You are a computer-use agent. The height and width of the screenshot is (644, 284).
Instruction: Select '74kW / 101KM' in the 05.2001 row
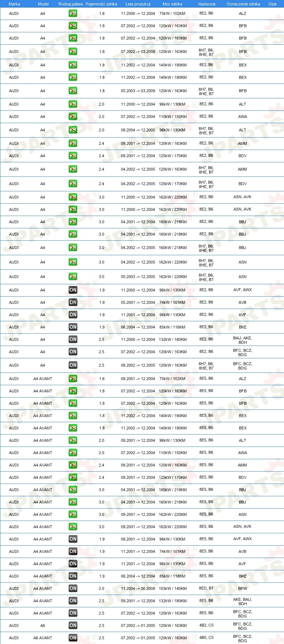point(173,302)
